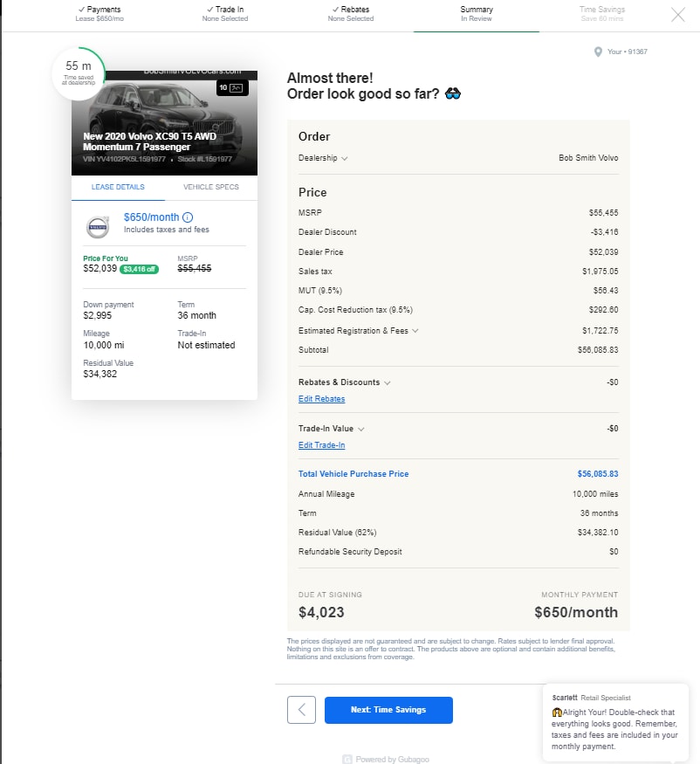Switch to the Lease Details tab
The width and height of the screenshot is (700, 764).
118,187
